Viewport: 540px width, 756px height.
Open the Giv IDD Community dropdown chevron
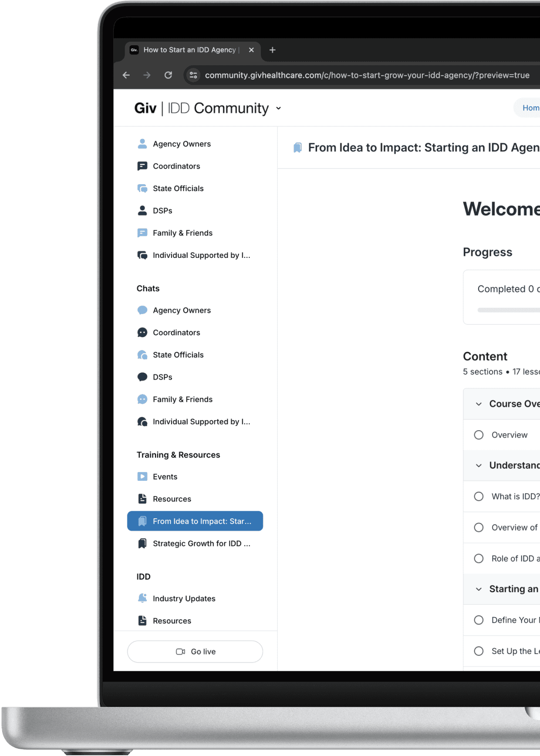tap(279, 108)
